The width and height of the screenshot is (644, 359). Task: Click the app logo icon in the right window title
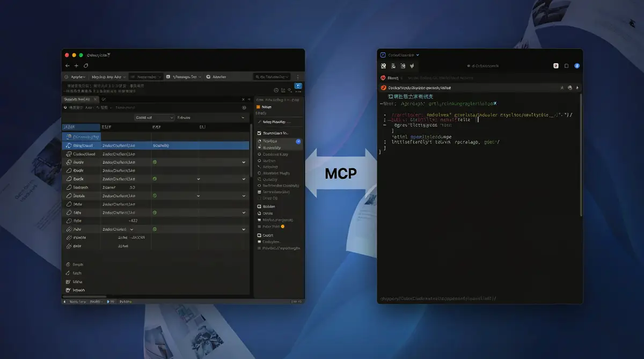[x=383, y=55]
